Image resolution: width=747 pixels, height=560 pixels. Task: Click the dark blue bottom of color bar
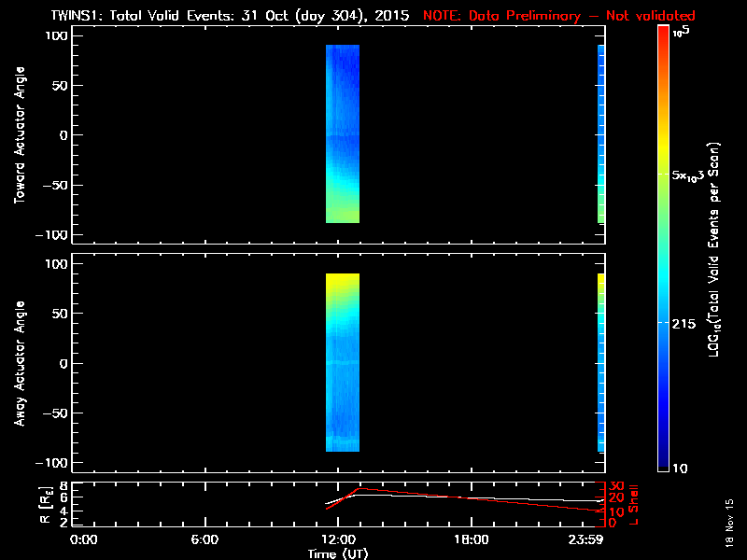(x=664, y=464)
